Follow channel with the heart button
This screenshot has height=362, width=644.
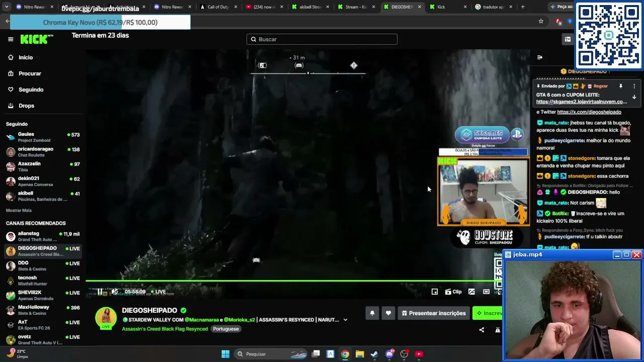click(388, 313)
